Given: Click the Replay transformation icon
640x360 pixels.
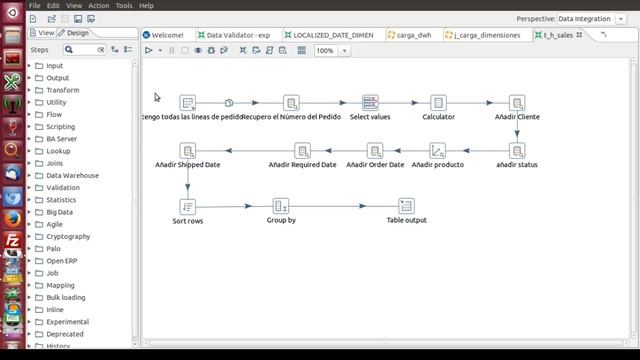Looking at the screenshot, I should (224, 51).
